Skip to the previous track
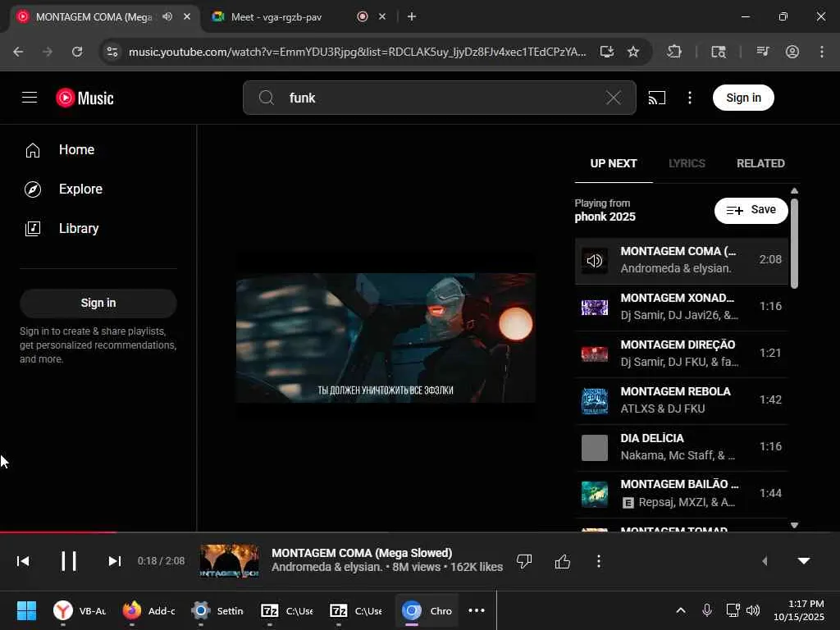Image resolution: width=840 pixels, height=630 pixels. click(23, 561)
